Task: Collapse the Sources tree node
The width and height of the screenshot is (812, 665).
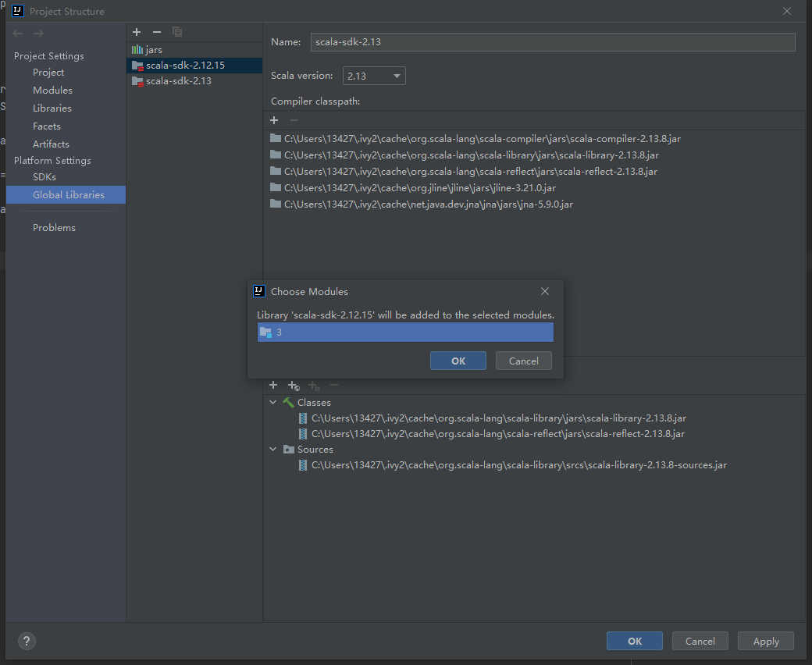Action: pyautogui.click(x=273, y=450)
